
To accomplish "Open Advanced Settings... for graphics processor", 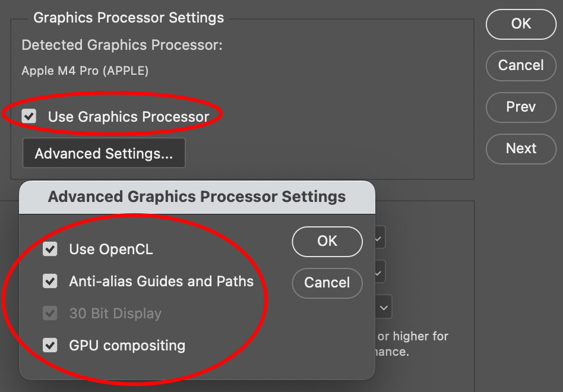I will point(104,153).
